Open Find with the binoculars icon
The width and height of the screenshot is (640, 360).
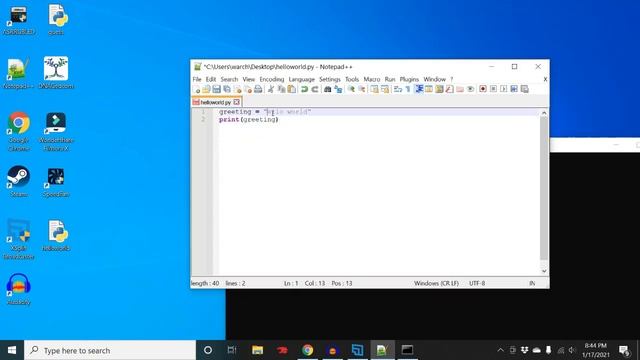coord(327,89)
